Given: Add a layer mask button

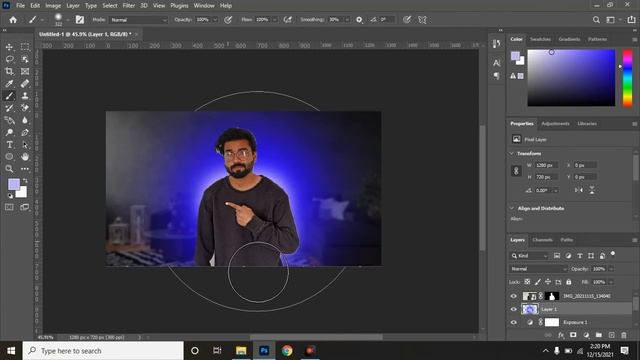Looking at the screenshot, I should coord(573,335).
